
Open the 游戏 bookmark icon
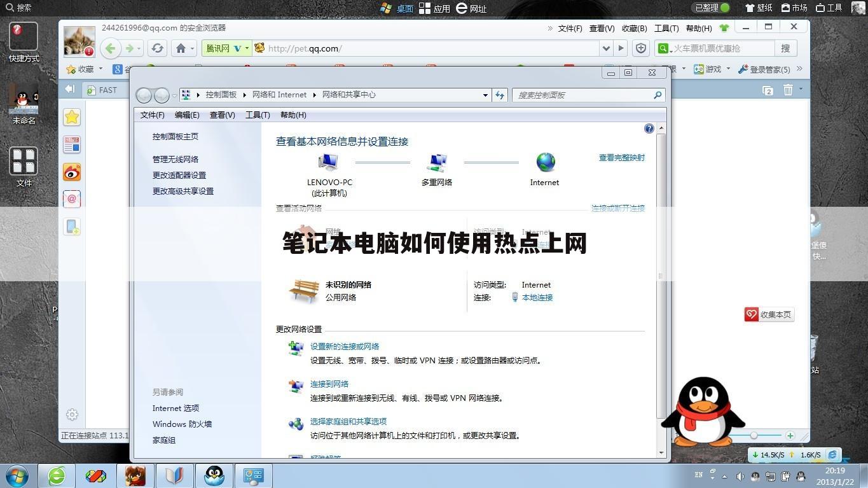[x=698, y=69]
